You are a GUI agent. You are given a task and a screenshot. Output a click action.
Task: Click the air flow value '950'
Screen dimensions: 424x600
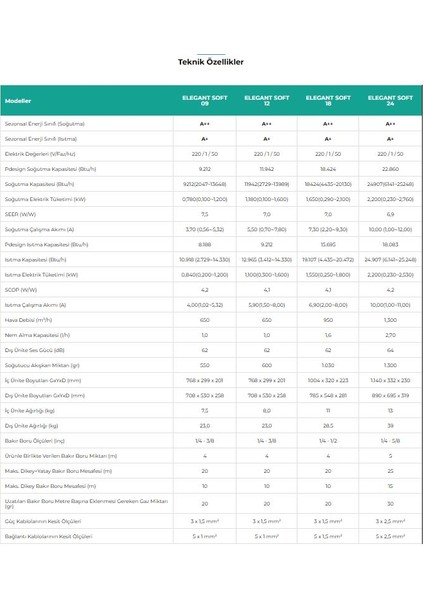click(x=328, y=320)
